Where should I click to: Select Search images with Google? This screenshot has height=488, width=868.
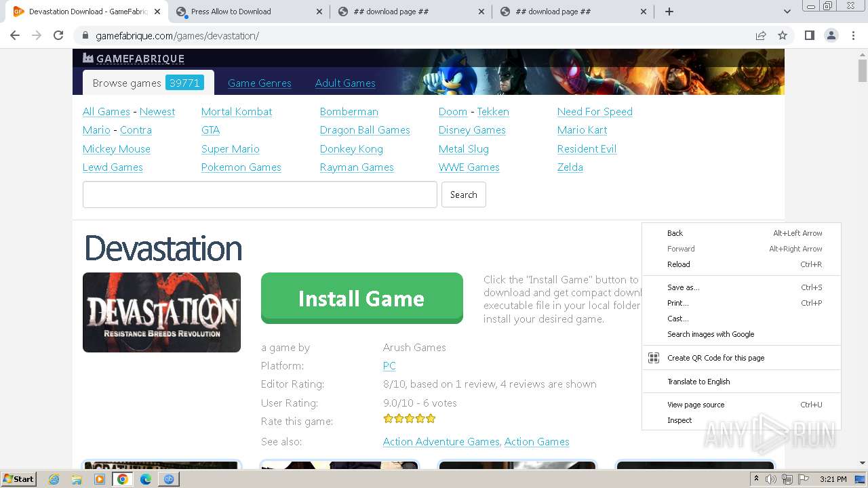pos(741,334)
